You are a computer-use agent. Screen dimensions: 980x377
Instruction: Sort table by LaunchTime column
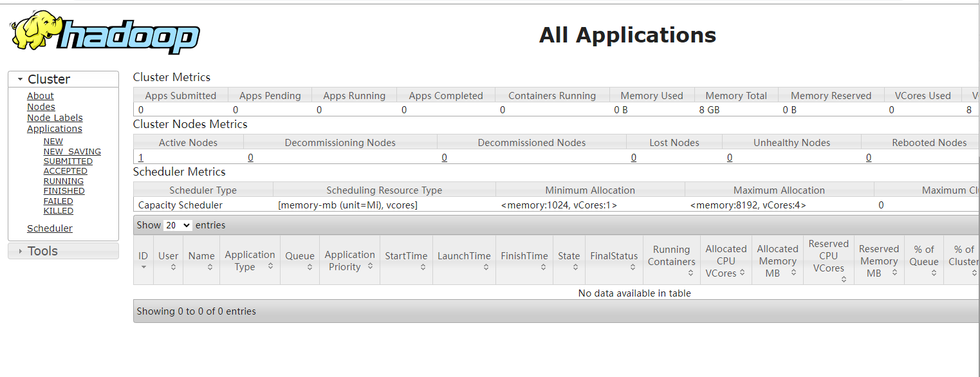tap(464, 260)
